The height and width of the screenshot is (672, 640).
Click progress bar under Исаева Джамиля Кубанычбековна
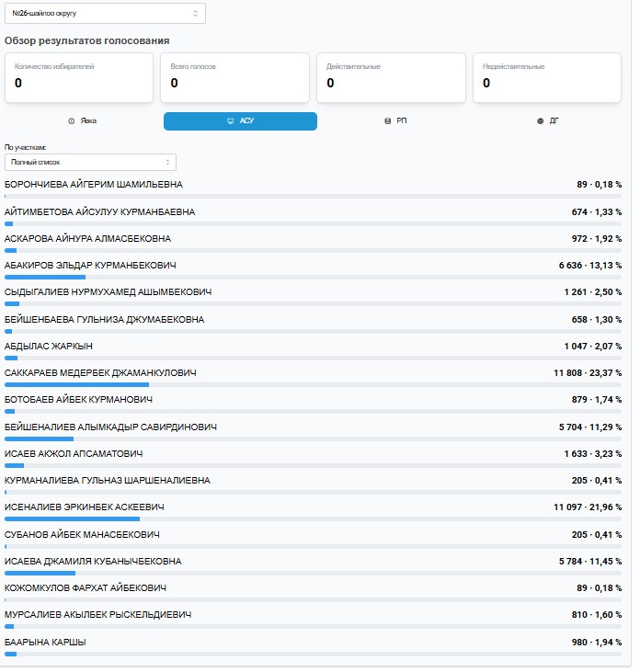pyautogui.click(x=313, y=573)
